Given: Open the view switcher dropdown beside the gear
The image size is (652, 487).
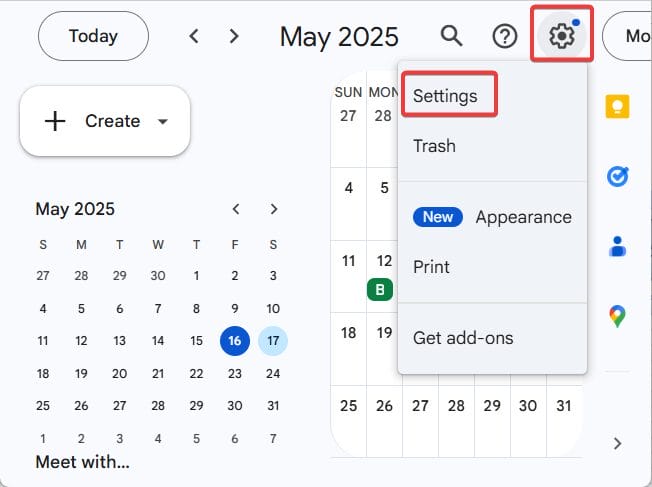Looking at the screenshot, I should pos(627,36).
